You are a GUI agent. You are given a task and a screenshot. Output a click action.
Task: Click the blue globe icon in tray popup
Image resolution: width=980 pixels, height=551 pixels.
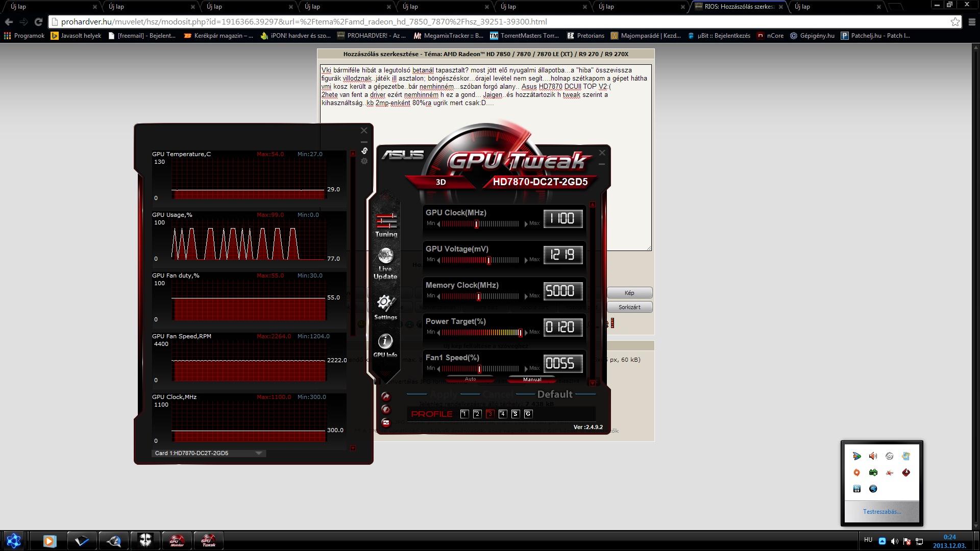coord(873,489)
